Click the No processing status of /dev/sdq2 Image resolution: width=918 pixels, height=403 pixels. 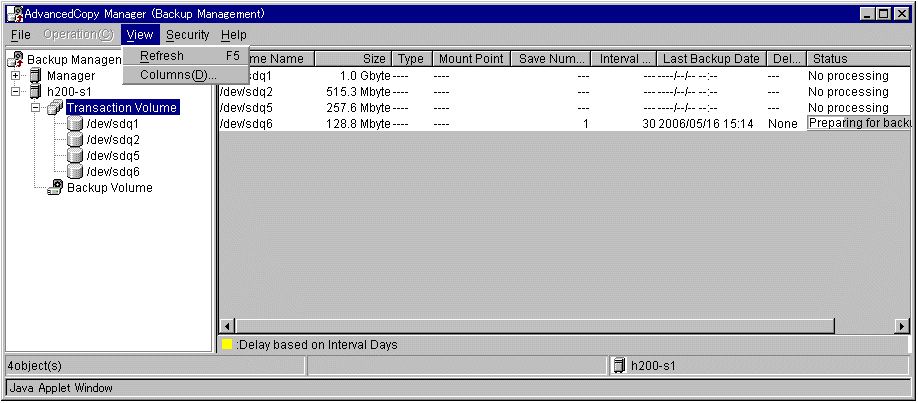(848, 92)
